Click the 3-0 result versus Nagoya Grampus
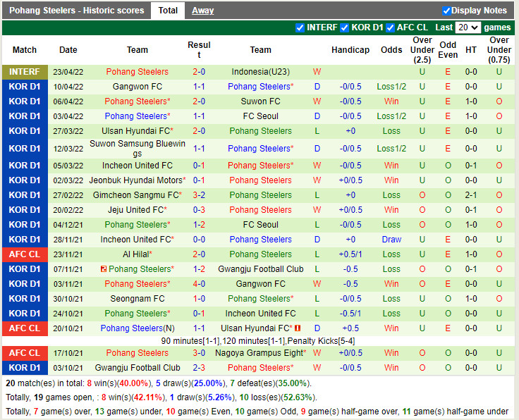Screen dimensions: 519x420 (x=199, y=353)
